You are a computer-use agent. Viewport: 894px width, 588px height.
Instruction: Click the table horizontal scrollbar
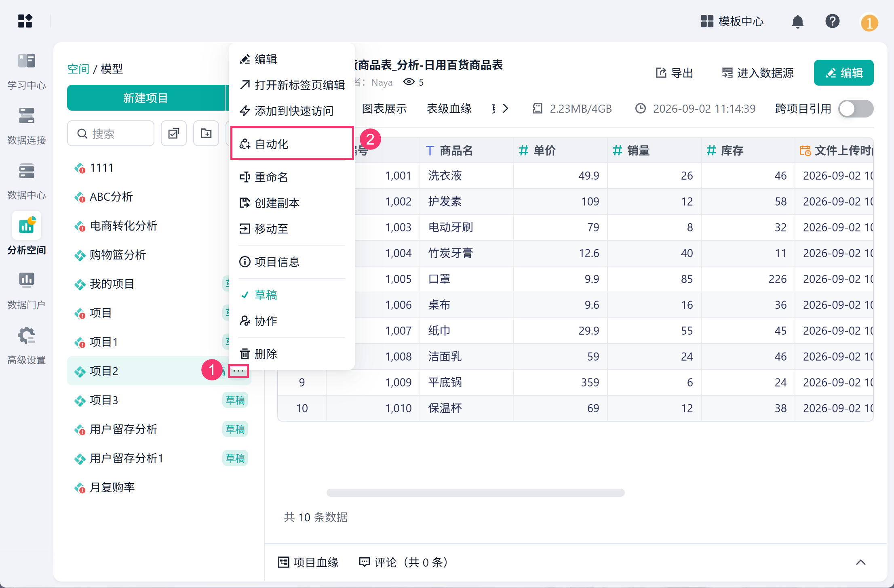[475, 492]
